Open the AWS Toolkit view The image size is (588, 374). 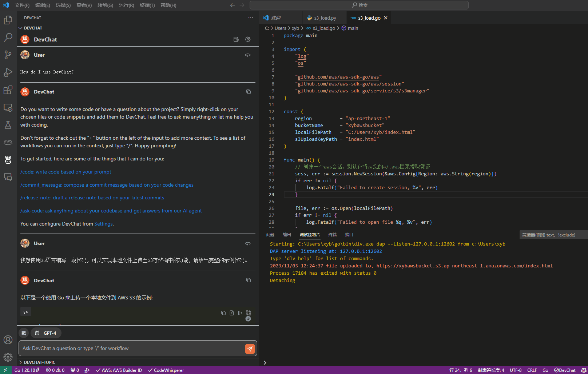tap(8, 142)
